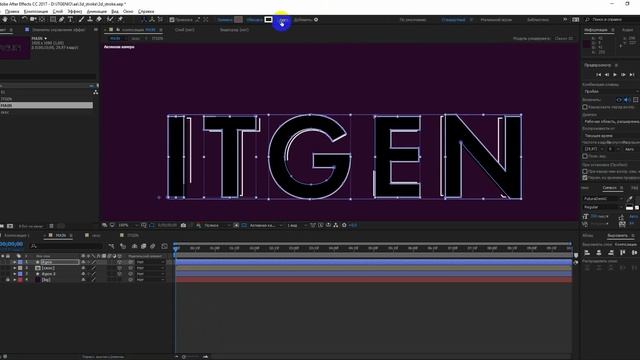
Task: Toggle video eye icon in Preview Include
Action: coord(619,100)
